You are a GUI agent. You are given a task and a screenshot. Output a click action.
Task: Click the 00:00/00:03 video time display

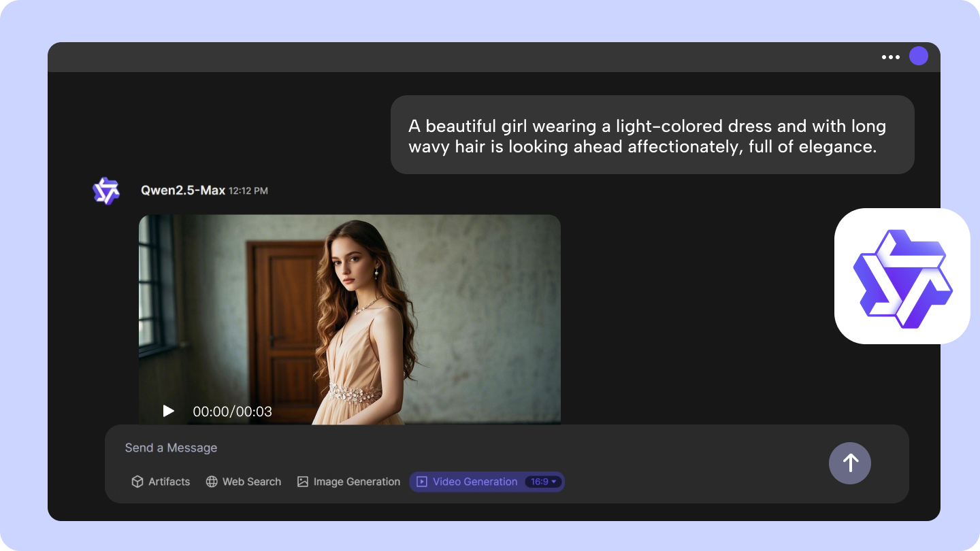click(233, 412)
